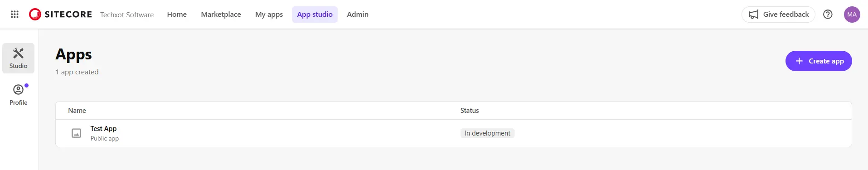Select the App studio tab
This screenshot has width=868, height=170.
[x=315, y=15]
